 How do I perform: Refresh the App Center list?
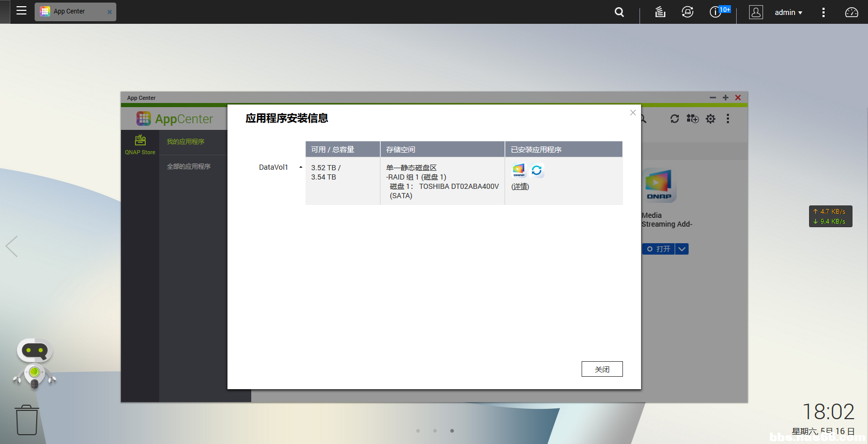click(675, 119)
